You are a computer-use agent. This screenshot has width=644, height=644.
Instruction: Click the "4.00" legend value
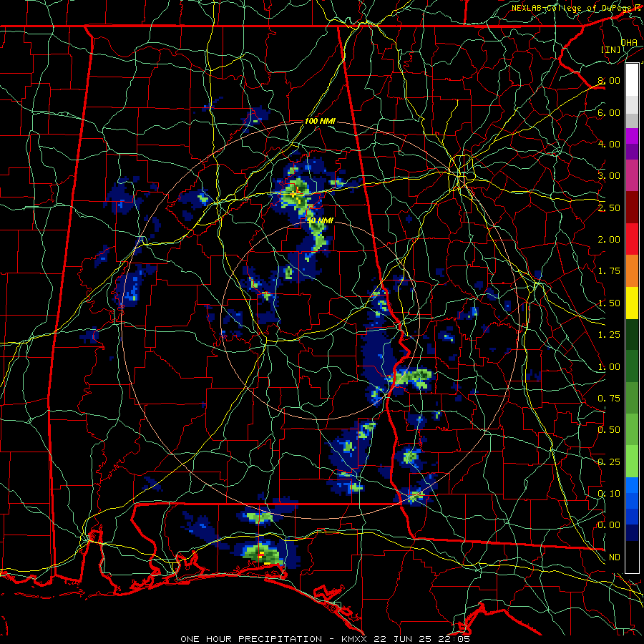[x=609, y=144]
